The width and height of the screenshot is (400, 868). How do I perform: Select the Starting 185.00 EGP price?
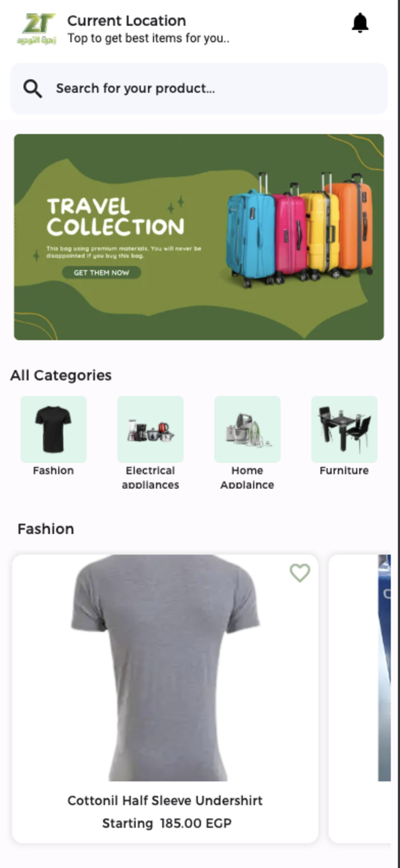pos(167,823)
